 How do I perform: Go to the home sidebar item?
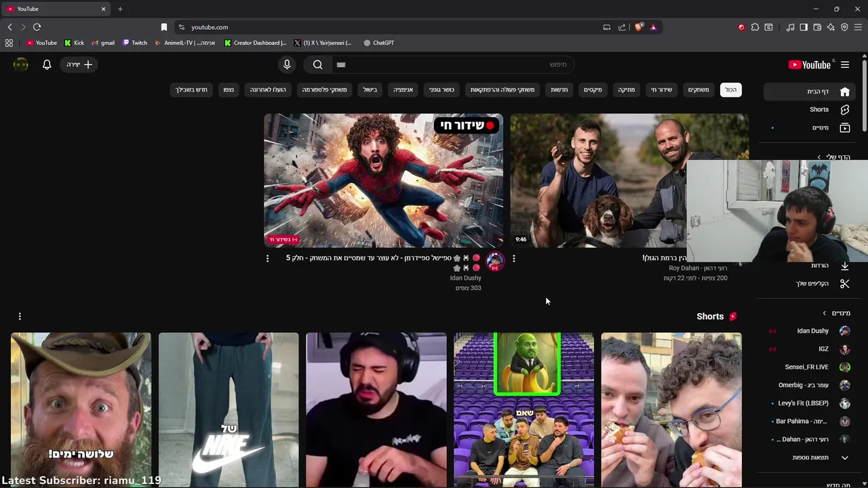click(x=810, y=91)
